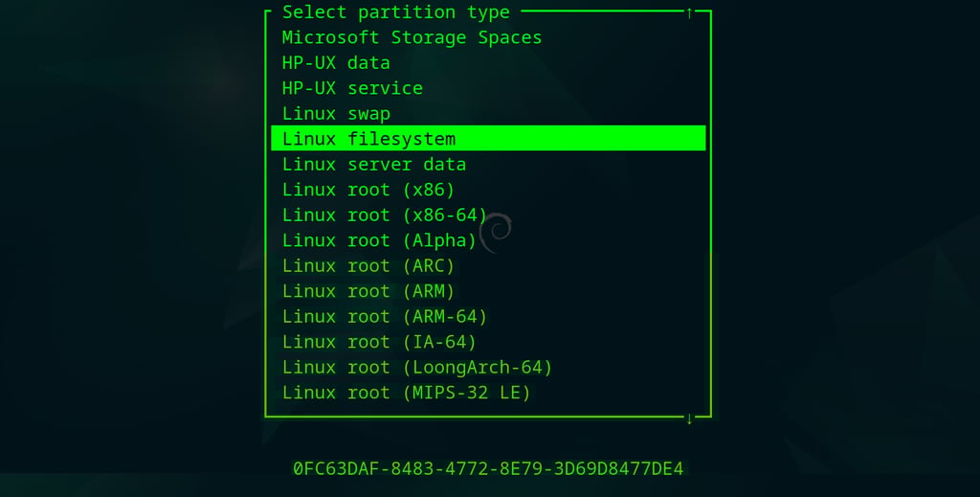Select HP-UX service entry
The width and height of the screenshot is (980, 497).
coord(352,88)
